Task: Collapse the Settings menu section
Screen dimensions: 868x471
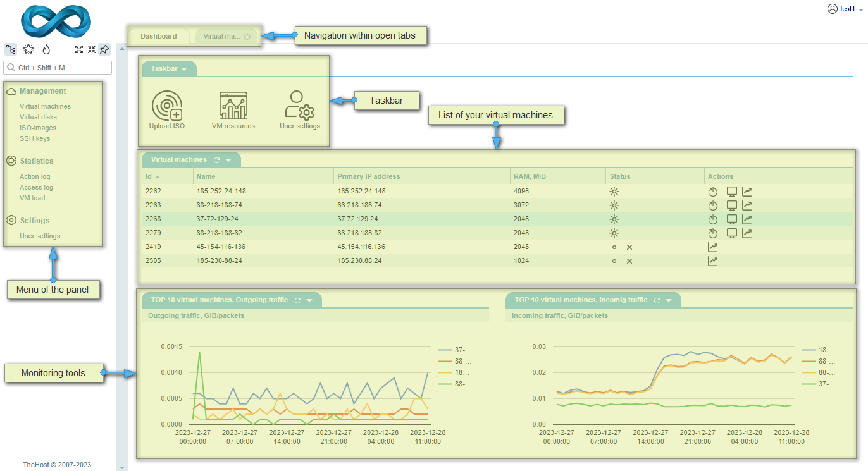Action: pos(28,221)
